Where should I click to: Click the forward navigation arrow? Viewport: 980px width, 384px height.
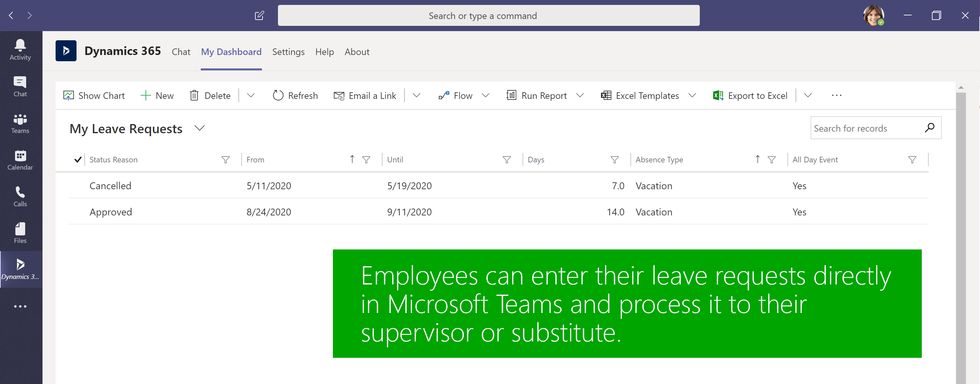coord(30,15)
